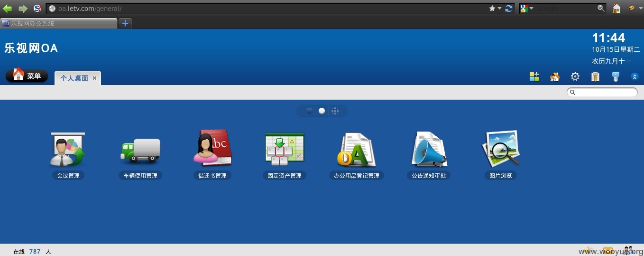The height and width of the screenshot is (256, 644).
Task: Click the 图片浏览 label
Action: coord(501,176)
